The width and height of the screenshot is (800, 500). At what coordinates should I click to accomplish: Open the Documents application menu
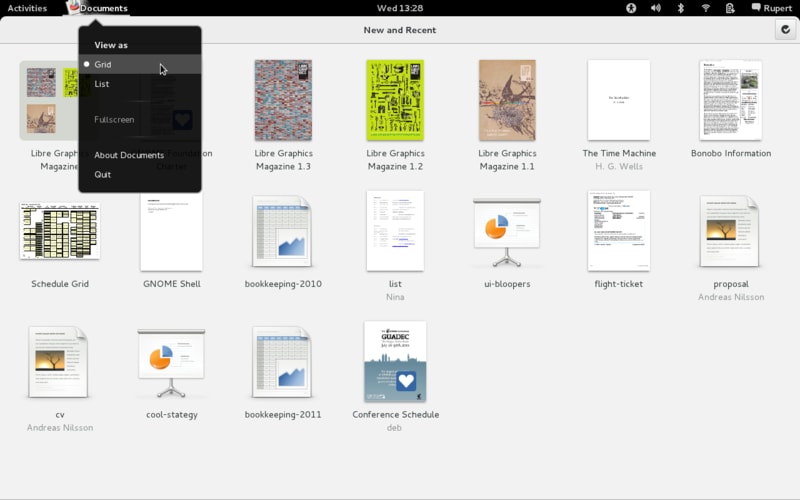pos(97,8)
